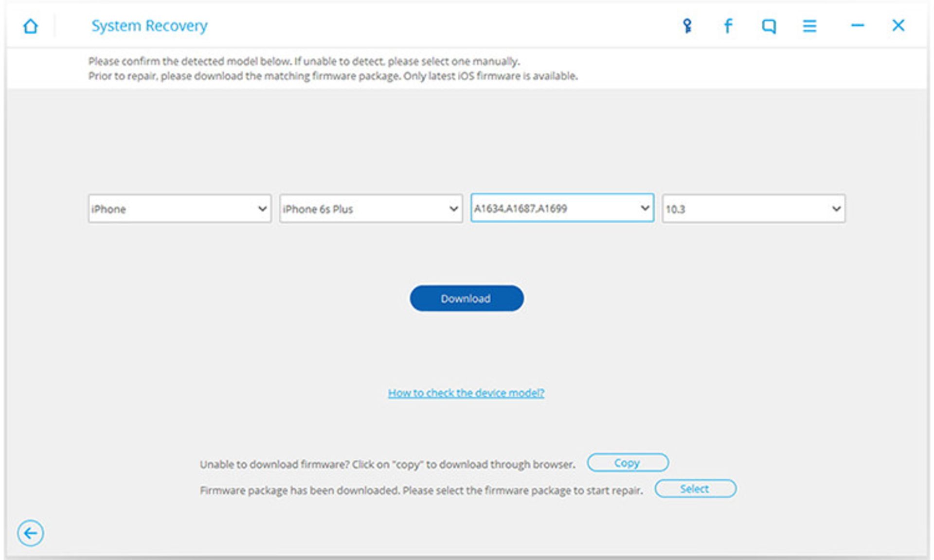Open 'How to check the device model?' link
Viewport: 934px width, 560px height.
pos(466,393)
